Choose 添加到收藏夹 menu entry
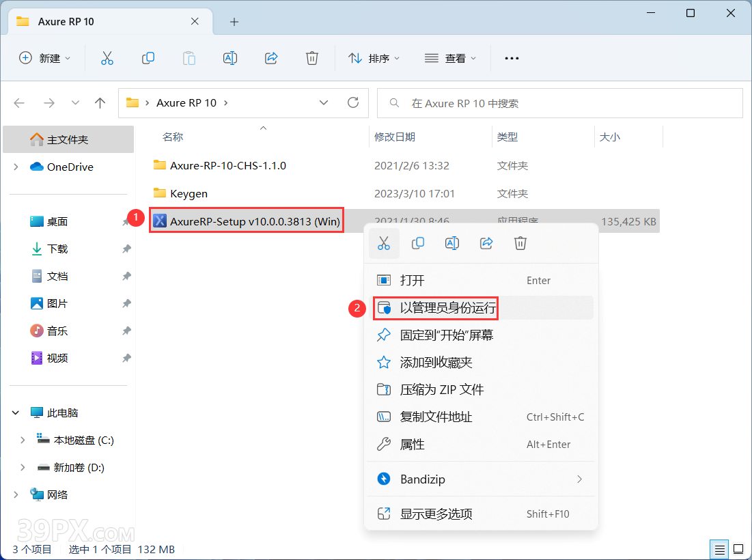 coord(481,363)
